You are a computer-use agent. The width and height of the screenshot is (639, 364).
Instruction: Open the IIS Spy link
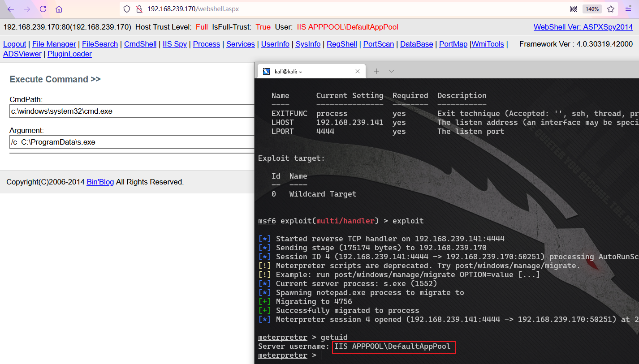pyautogui.click(x=175, y=44)
